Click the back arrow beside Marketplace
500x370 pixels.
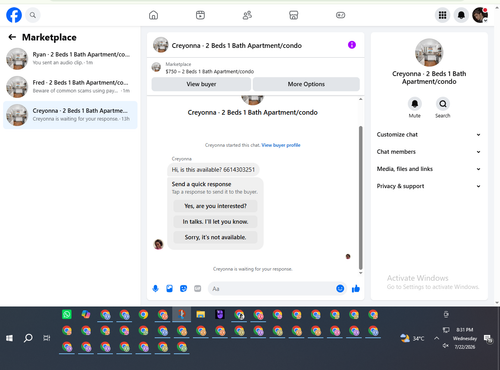pyautogui.click(x=12, y=37)
